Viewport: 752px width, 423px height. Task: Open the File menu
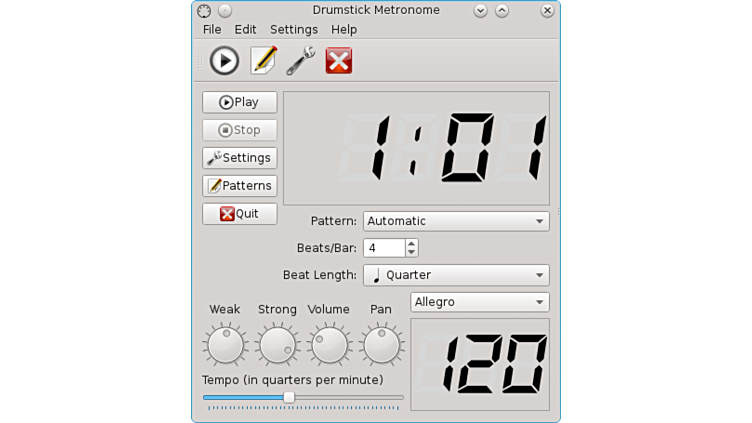[212, 30]
